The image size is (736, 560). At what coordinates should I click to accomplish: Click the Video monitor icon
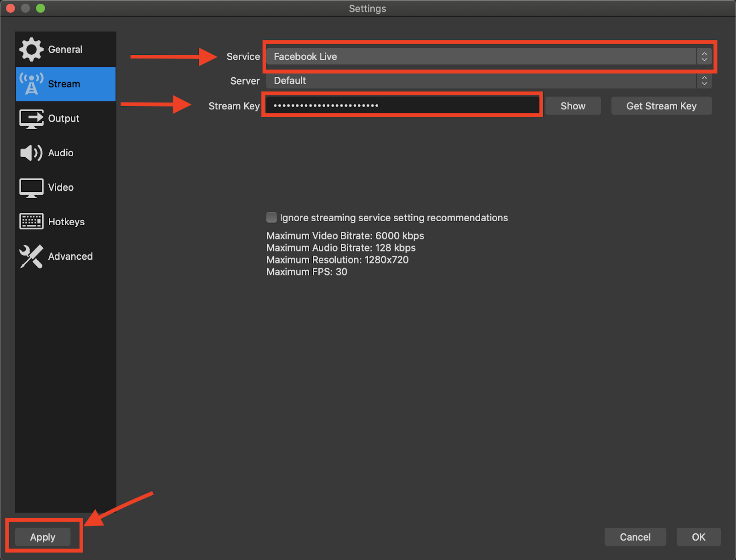(31, 188)
